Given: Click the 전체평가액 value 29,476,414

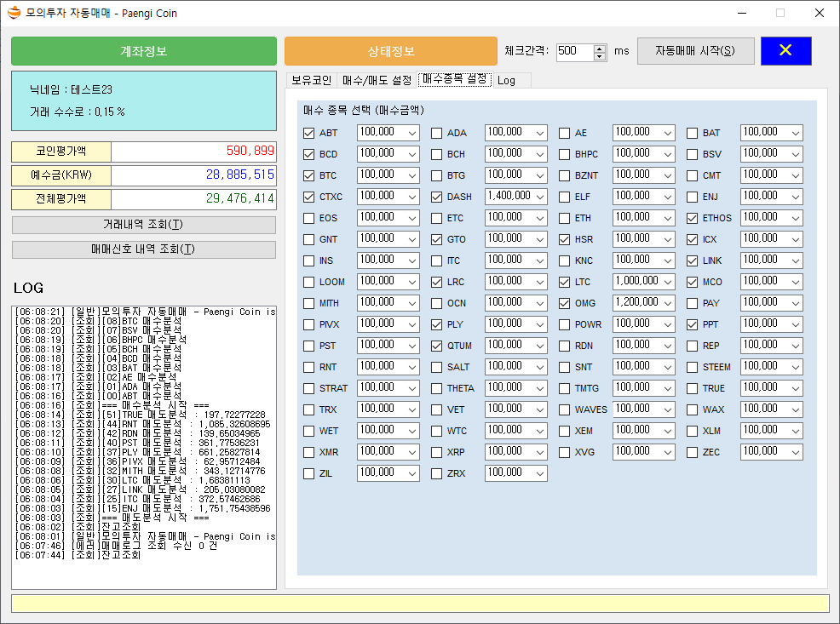Looking at the screenshot, I should (239, 198).
